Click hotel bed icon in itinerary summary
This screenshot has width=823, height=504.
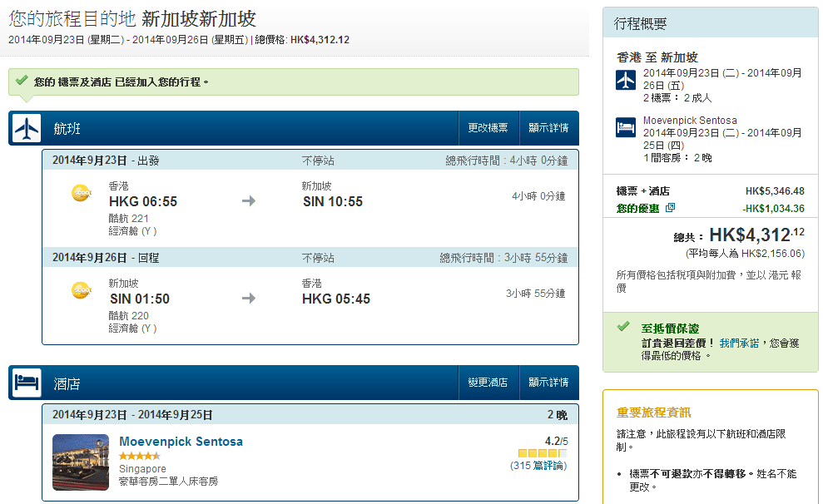click(x=626, y=127)
